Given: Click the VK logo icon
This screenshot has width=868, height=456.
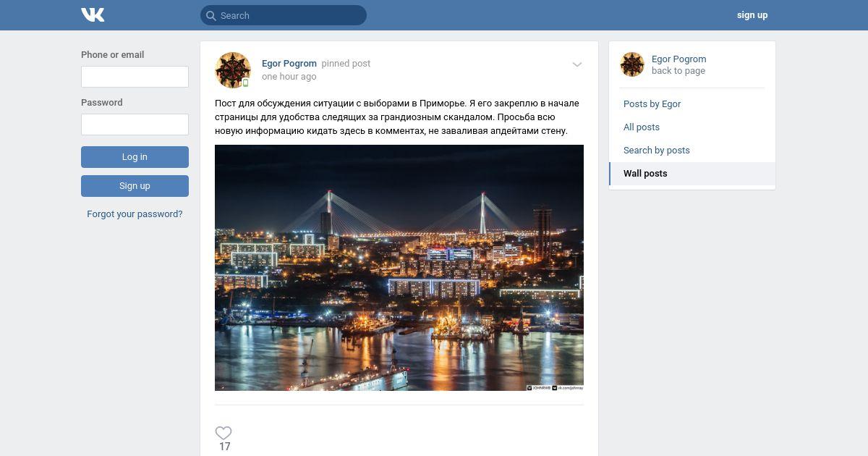Looking at the screenshot, I should (93, 14).
